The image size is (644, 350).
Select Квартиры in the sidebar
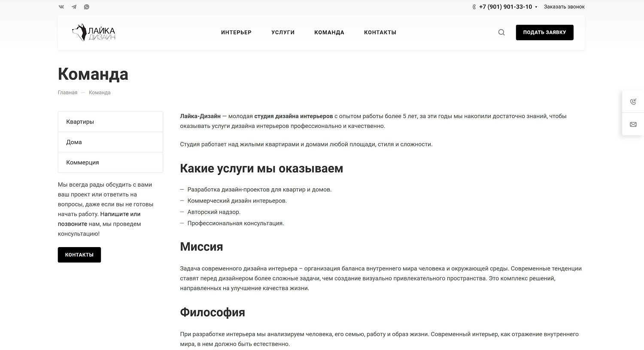[x=80, y=121]
